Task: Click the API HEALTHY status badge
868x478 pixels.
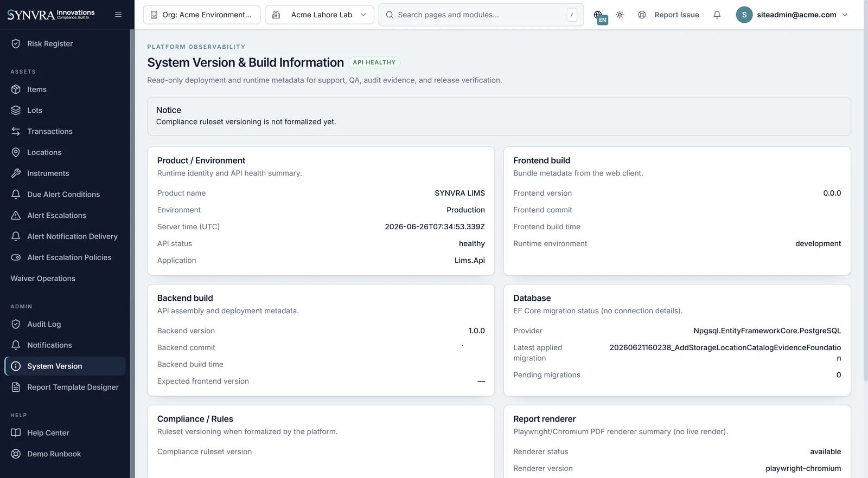Action: (374, 62)
